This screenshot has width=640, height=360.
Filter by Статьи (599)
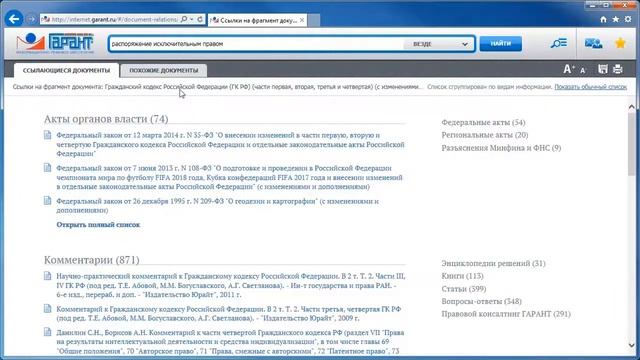(x=464, y=289)
